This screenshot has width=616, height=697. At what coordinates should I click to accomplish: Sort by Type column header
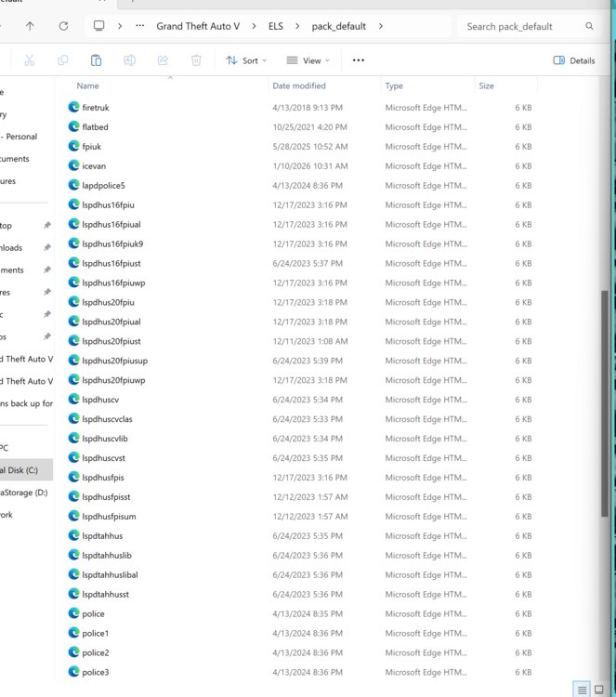394,85
